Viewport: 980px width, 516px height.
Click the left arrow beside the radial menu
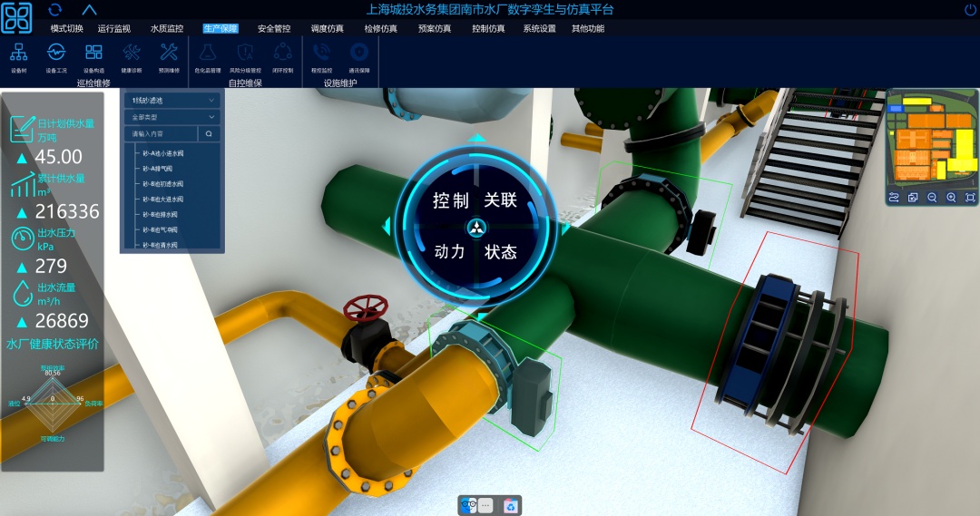[386, 226]
